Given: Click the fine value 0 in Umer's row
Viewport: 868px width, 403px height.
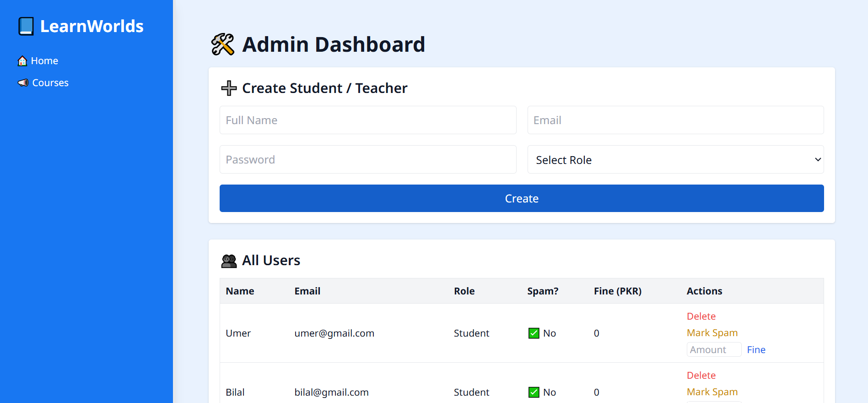Looking at the screenshot, I should [x=597, y=333].
